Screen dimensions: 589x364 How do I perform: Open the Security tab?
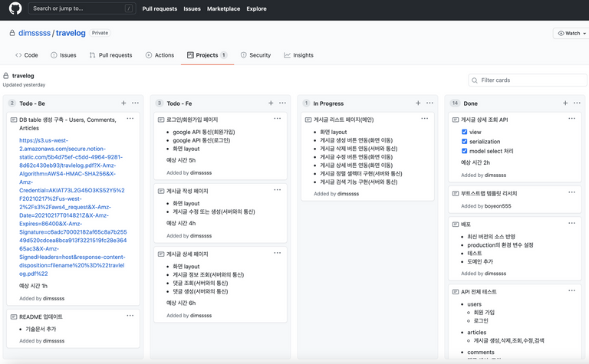(255, 55)
